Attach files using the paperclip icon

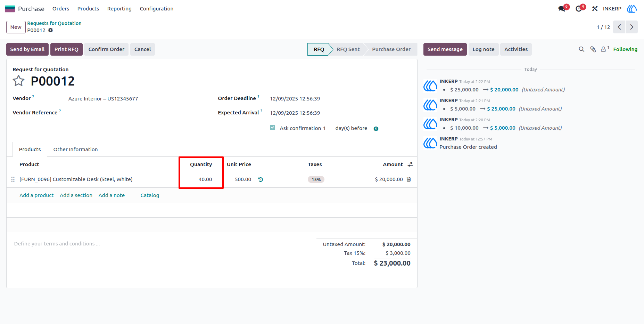pos(593,49)
